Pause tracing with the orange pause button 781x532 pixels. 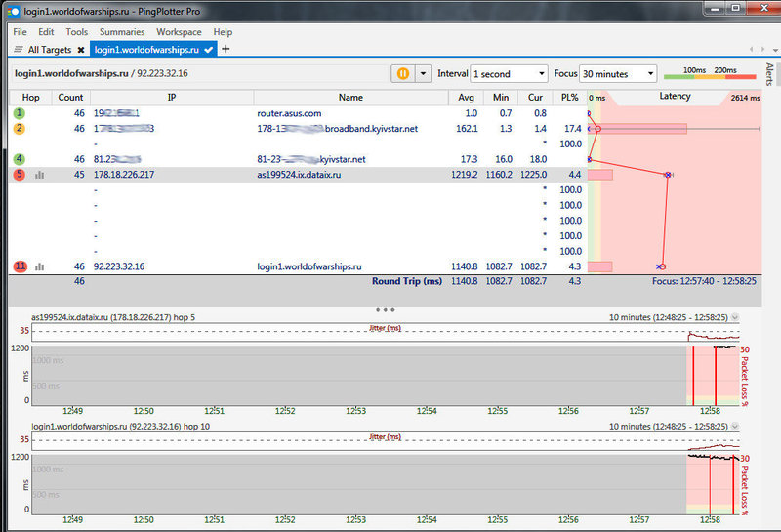[x=403, y=74]
